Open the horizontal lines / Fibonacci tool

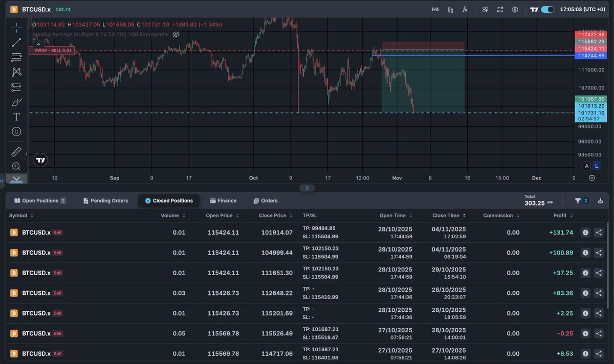click(16, 57)
